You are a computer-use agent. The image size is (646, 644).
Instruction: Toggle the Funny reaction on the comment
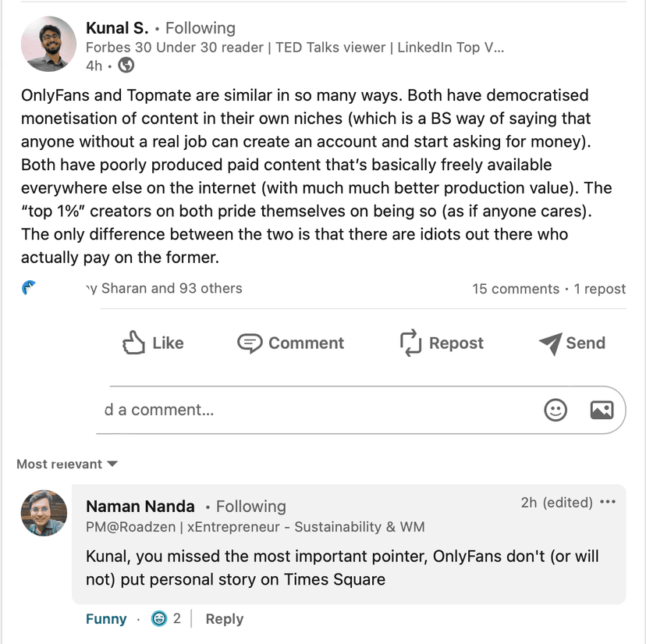[x=106, y=619]
